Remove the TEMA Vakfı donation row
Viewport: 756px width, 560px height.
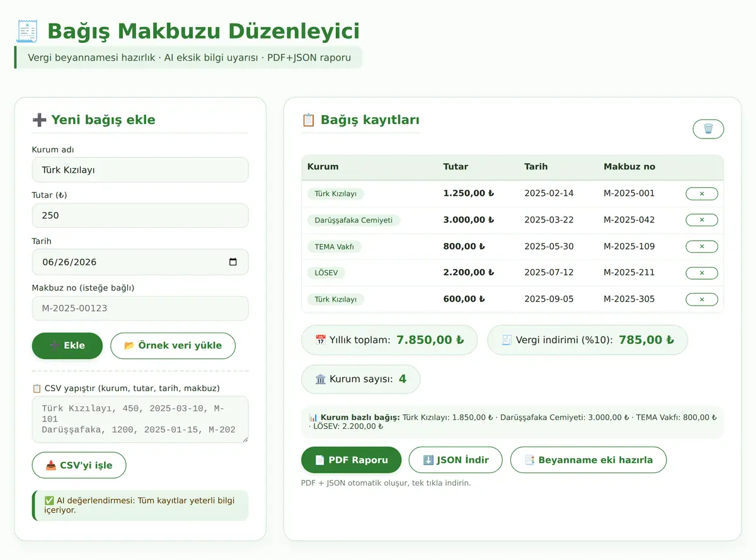click(x=702, y=246)
